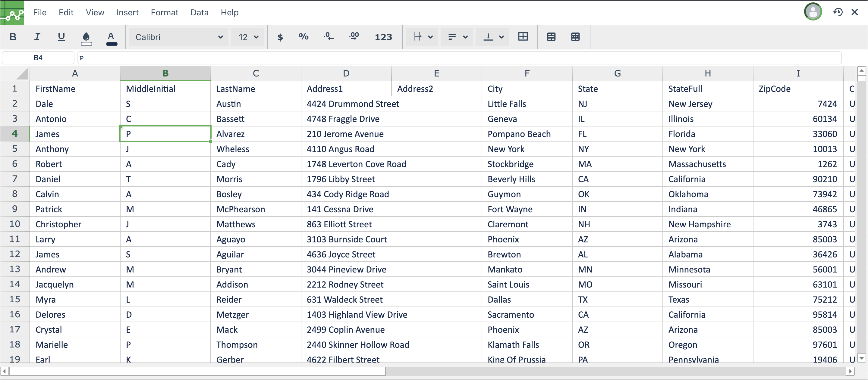The width and height of the screenshot is (868, 380).
Task: Select column I header
Action: 798,73
